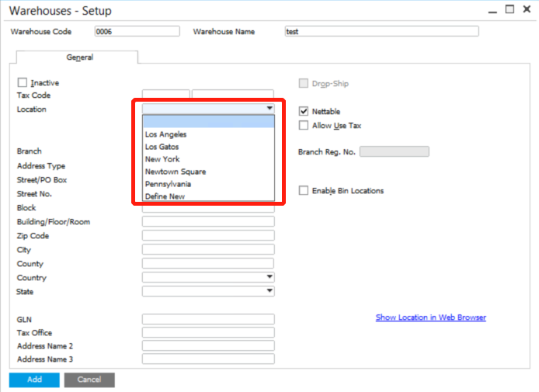
Task: Maximize the Warehouses - Setup window
Action: [509, 10]
